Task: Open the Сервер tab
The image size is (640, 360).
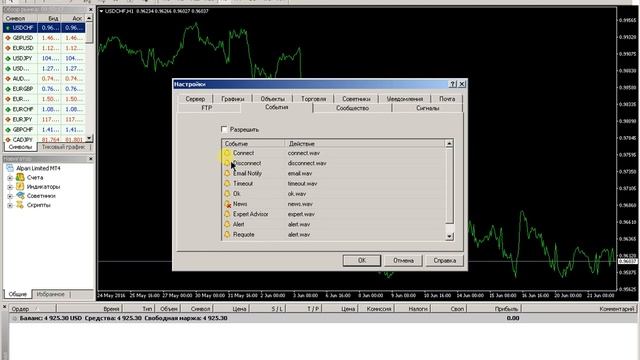Action: point(195,99)
